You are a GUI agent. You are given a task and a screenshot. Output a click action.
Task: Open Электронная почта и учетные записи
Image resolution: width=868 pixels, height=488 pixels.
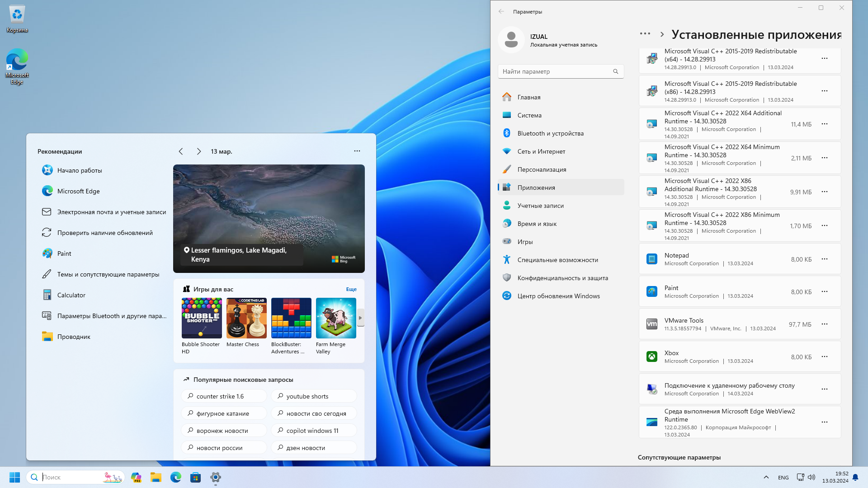click(104, 212)
